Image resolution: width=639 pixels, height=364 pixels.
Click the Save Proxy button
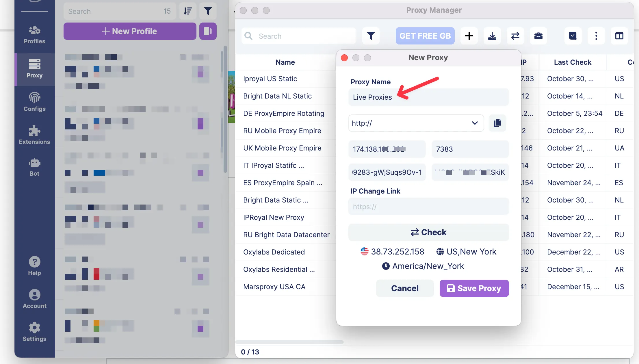point(474,288)
